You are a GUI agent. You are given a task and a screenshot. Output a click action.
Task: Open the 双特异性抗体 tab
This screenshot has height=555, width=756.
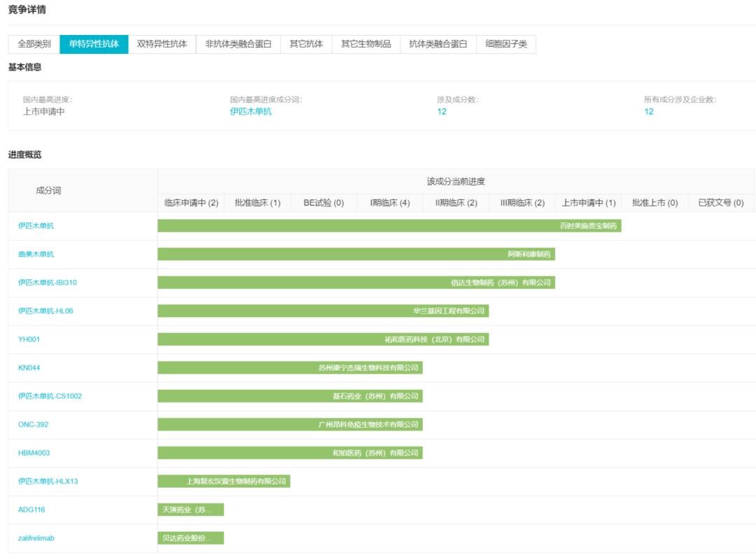point(162,44)
